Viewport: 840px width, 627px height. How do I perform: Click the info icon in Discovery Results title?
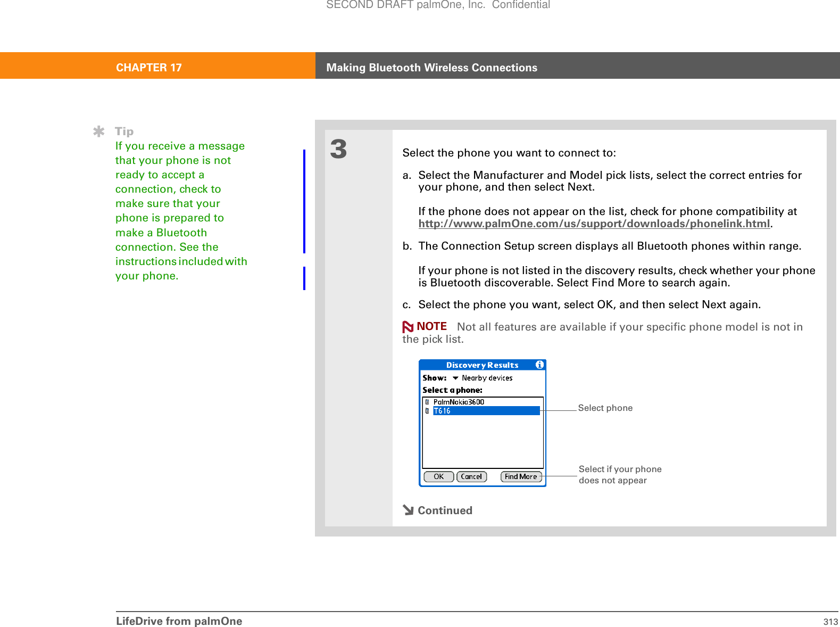click(539, 365)
